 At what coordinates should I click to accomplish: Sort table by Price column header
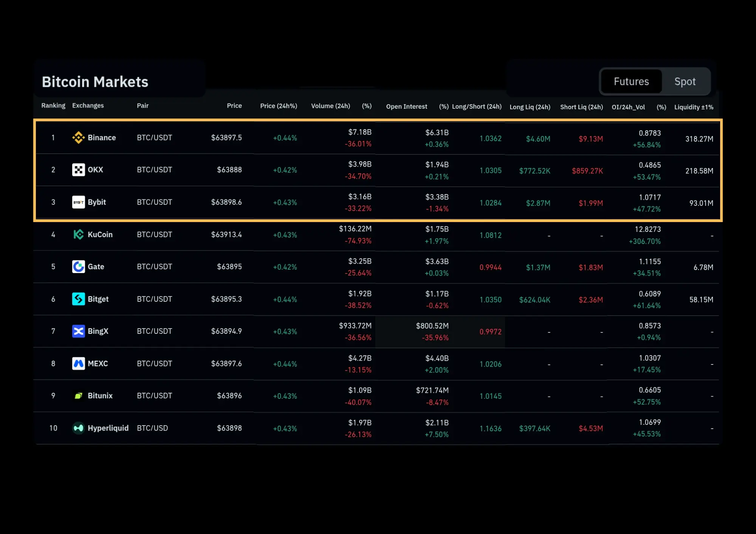tap(234, 106)
